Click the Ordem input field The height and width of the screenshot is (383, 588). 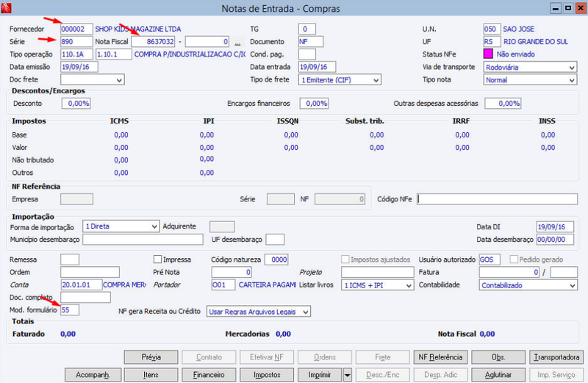[90, 272]
